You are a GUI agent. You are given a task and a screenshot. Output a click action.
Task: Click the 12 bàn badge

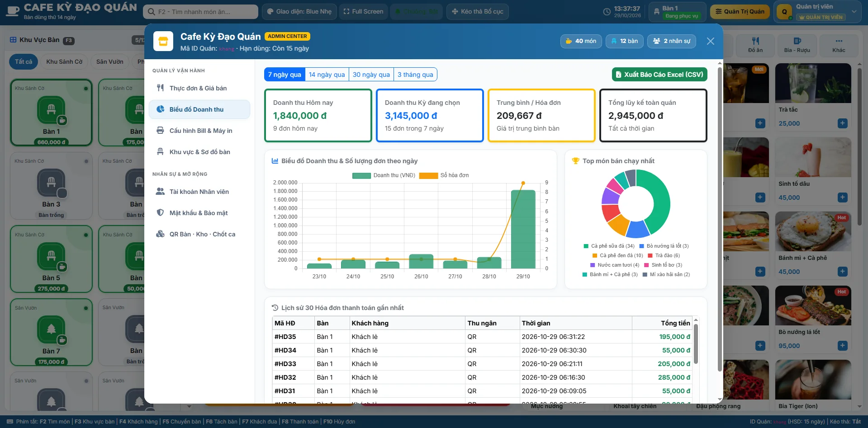(625, 41)
